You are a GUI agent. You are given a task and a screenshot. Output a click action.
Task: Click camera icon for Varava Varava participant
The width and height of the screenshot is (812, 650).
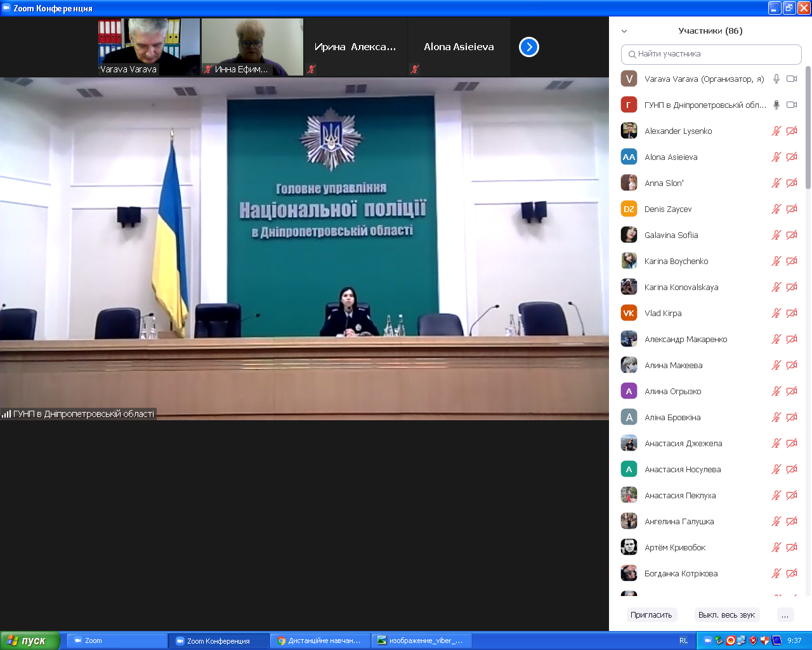pos(792,79)
